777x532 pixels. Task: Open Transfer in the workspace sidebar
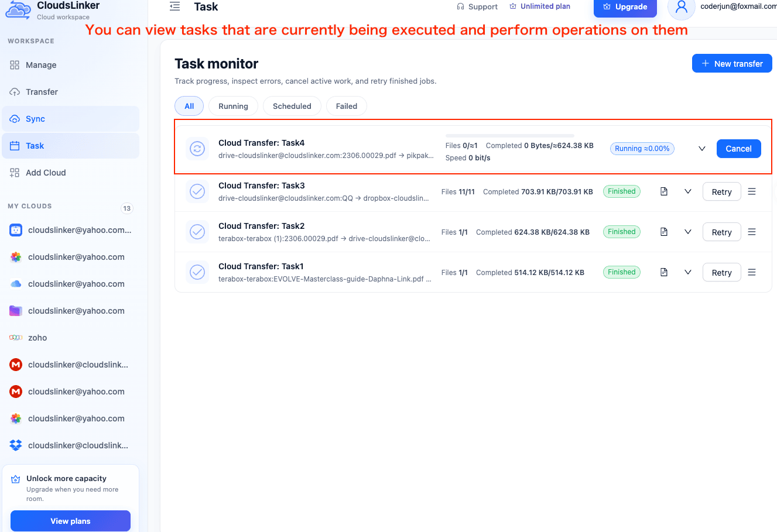pos(70,92)
